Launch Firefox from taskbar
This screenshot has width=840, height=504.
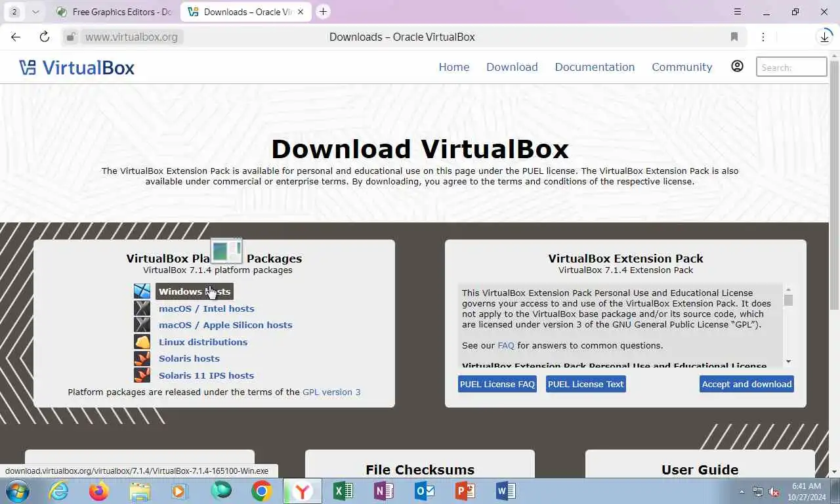98,491
